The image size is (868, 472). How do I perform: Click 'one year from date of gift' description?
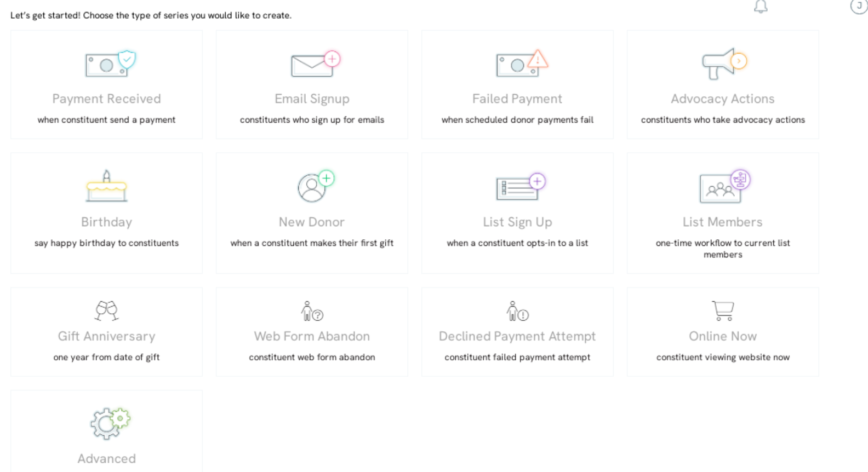106,357
